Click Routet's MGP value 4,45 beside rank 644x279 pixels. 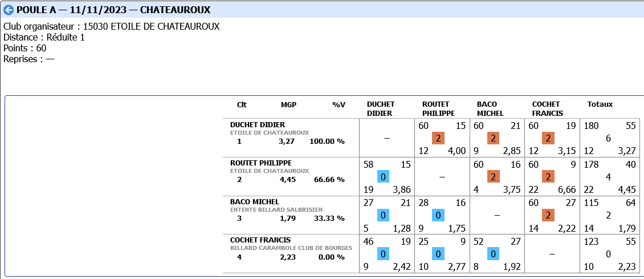(287, 180)
